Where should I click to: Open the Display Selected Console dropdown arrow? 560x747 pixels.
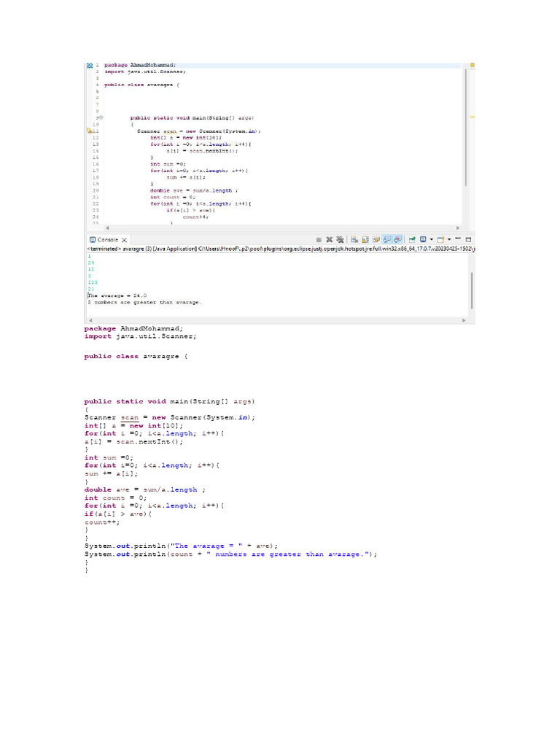432,239
